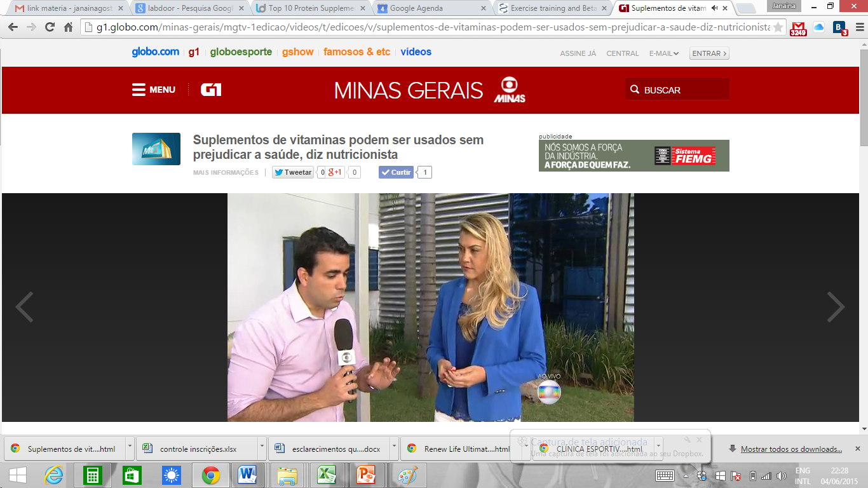Click the search magnifier icon beside BUSCAR

click(x=634, y=90)
